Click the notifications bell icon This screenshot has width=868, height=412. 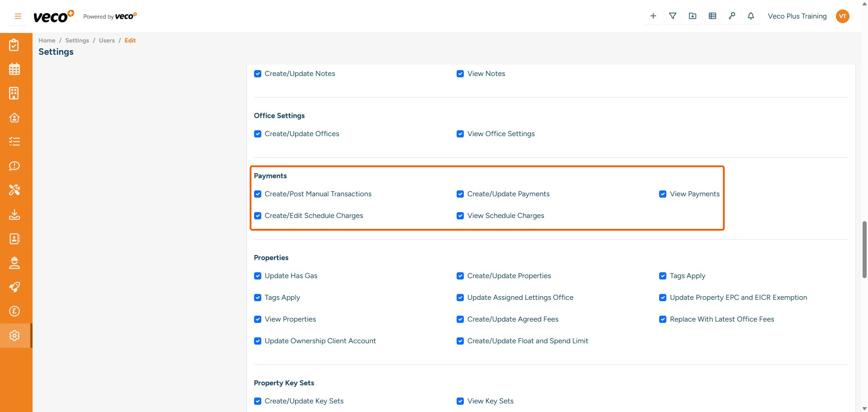pos(751,16)
